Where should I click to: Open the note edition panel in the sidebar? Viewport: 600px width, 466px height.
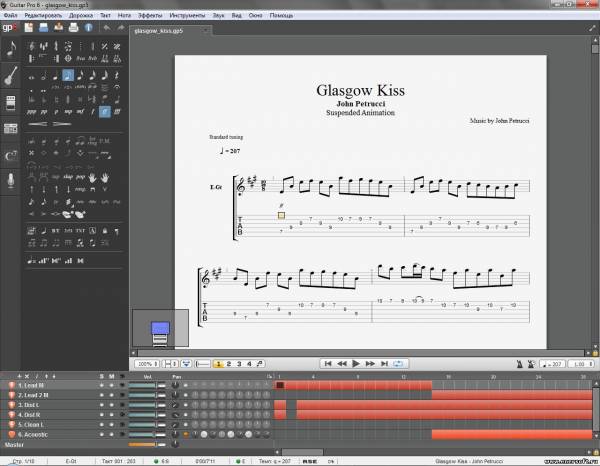pyautogui.click(x=11, y=49)
